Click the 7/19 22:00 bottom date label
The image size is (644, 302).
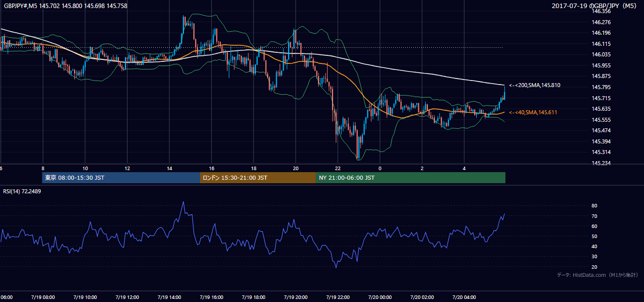coord(338,297)
